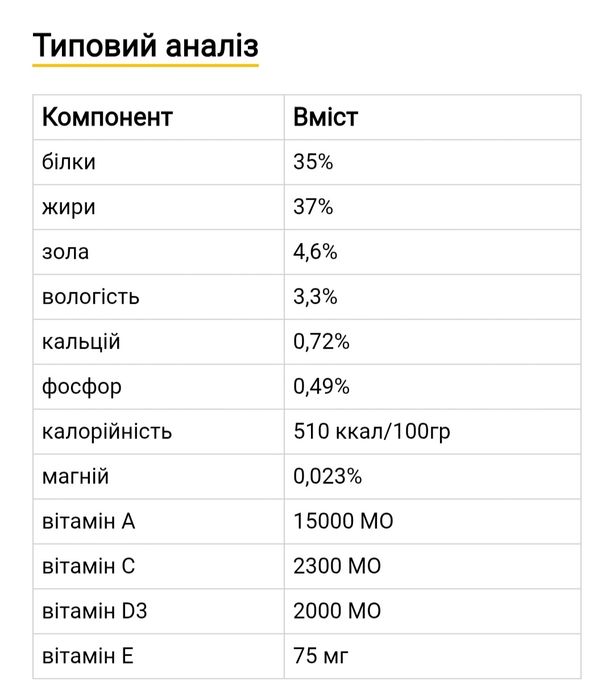Select the "510 ккал/100гр" value
This screenshot has width=614, height=700.
[x=363, y=432]
